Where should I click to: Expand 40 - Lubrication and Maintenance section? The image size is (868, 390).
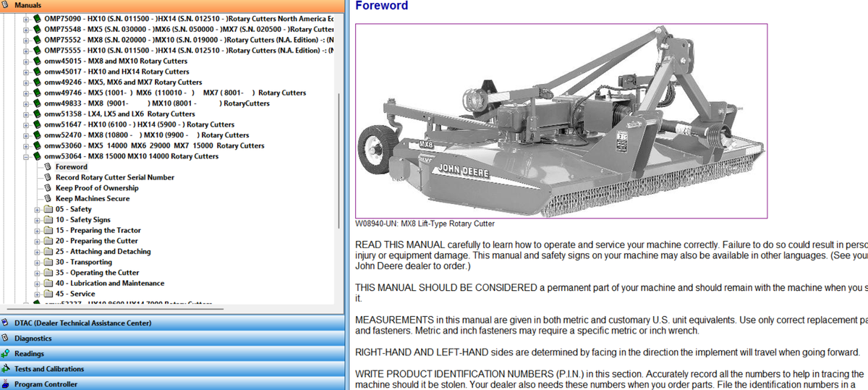point(38,284)
